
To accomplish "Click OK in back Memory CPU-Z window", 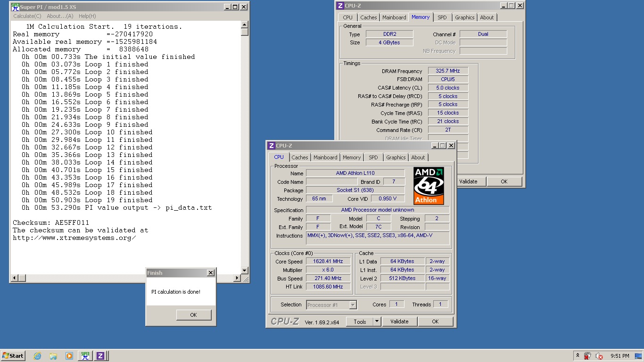I will point(504,181).
